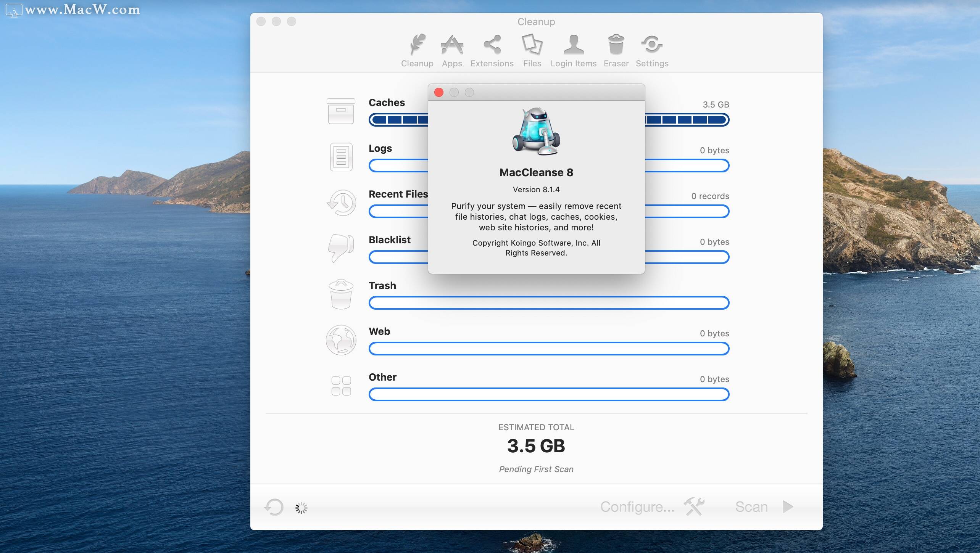Toggle the Caches cleanup option
This screenshot has height=553, width=980.
pyautogui.click(x=340, y=111)
